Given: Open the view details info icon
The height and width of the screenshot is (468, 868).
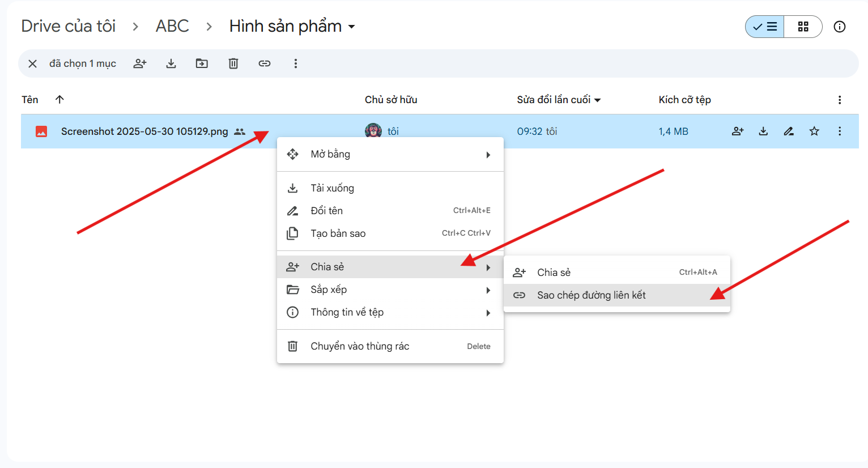Looking at the screenshot, I should pyautogui.click(x=840, y=27).
